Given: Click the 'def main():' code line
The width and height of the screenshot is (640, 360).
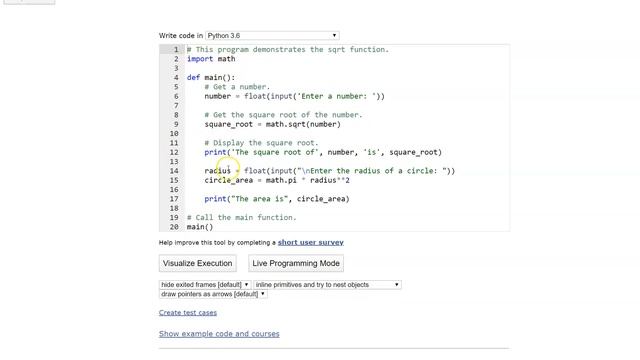Looking at the screenshot, I should point(211,78).
